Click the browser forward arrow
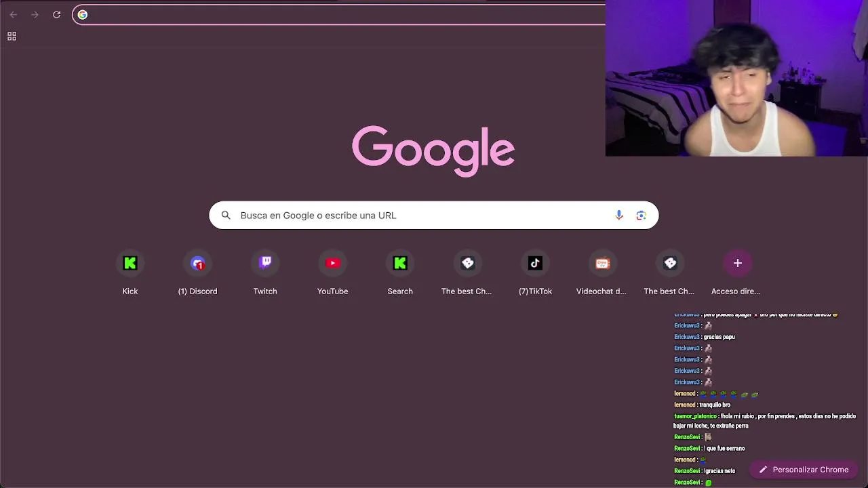Screen dimensions: 868x488 35,14
